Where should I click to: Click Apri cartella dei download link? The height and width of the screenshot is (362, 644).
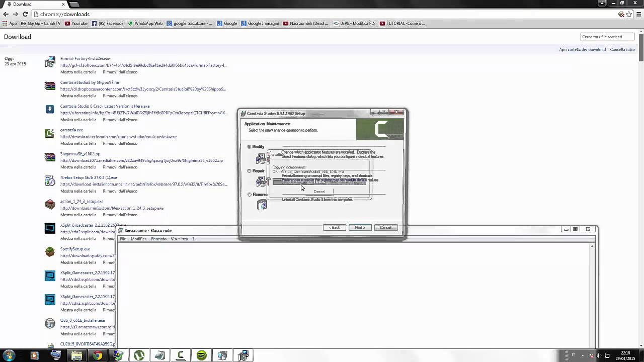tap(583, 49)
